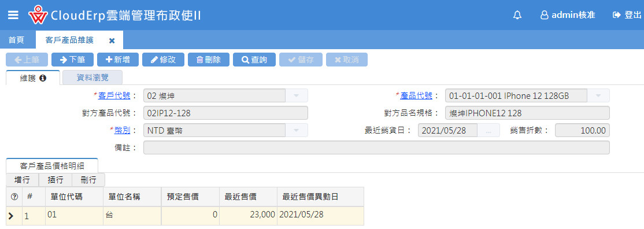
Task: Click the 插行 insert row button
Action: click(55, 180)
